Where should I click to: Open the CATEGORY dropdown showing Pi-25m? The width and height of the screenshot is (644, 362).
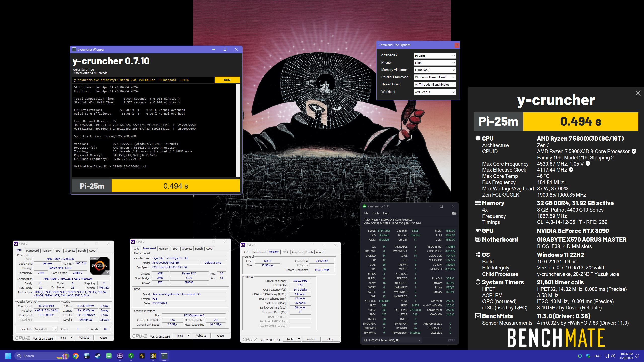coord(435,56)
